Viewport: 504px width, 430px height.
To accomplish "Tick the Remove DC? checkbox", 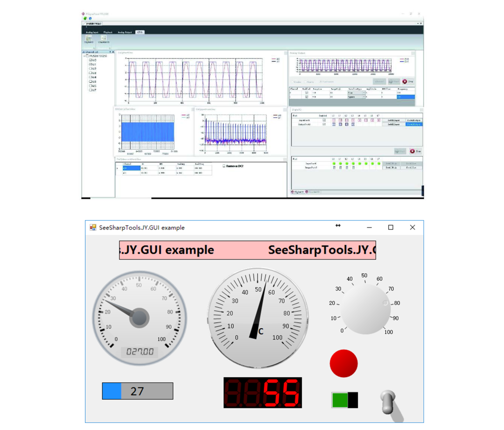I will tap(224, 166).
